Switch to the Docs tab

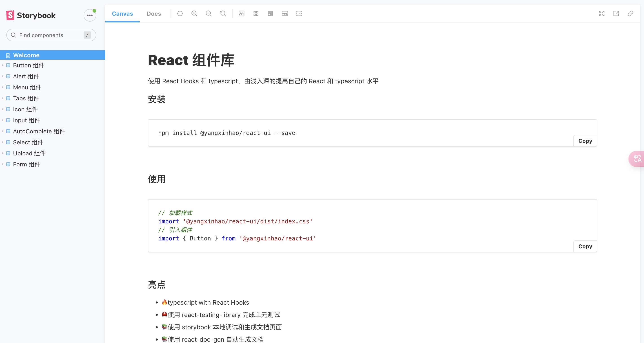[154, 13]
